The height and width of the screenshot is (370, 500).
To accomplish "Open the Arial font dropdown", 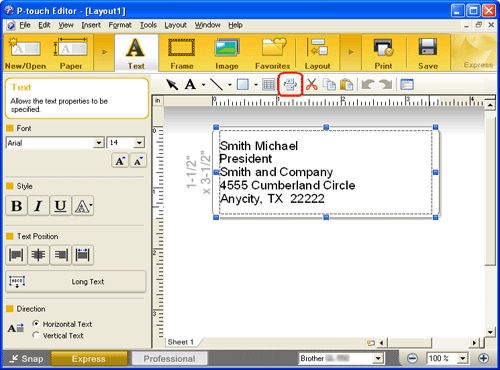I will click(x=99, y=143).
